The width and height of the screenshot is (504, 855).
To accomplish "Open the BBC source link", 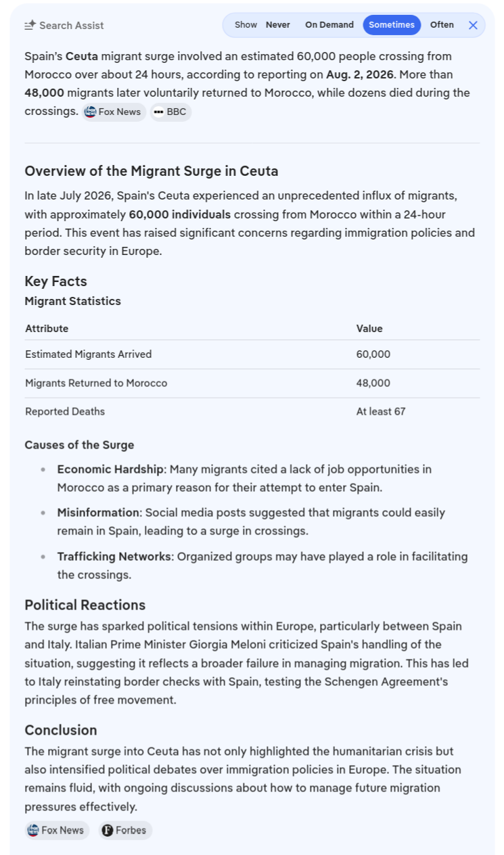I will [x=170, y=112].
